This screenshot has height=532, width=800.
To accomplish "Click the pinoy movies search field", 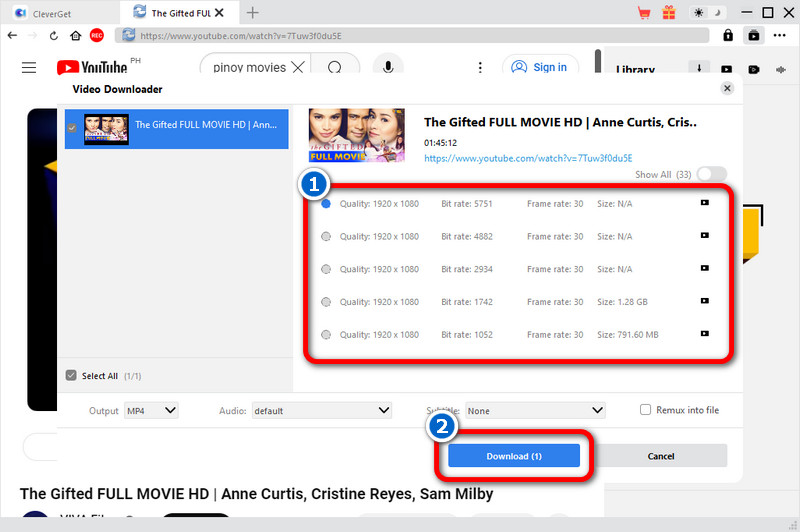I will (x=249, y=67).
